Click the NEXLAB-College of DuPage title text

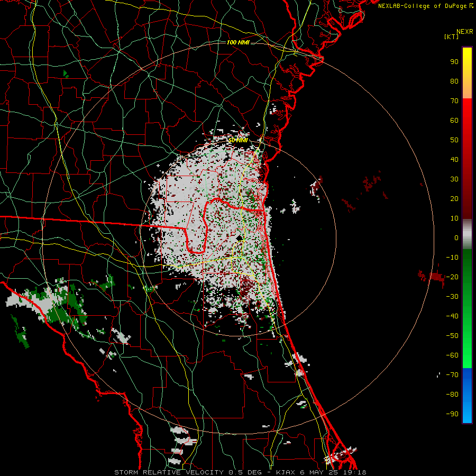click(x=426, y=6)
